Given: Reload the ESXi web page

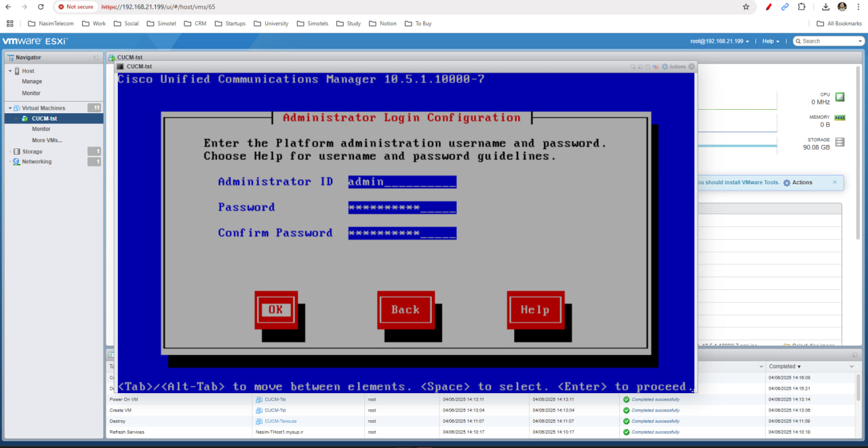Looking at the screenshot, I should tap(41, 7).
